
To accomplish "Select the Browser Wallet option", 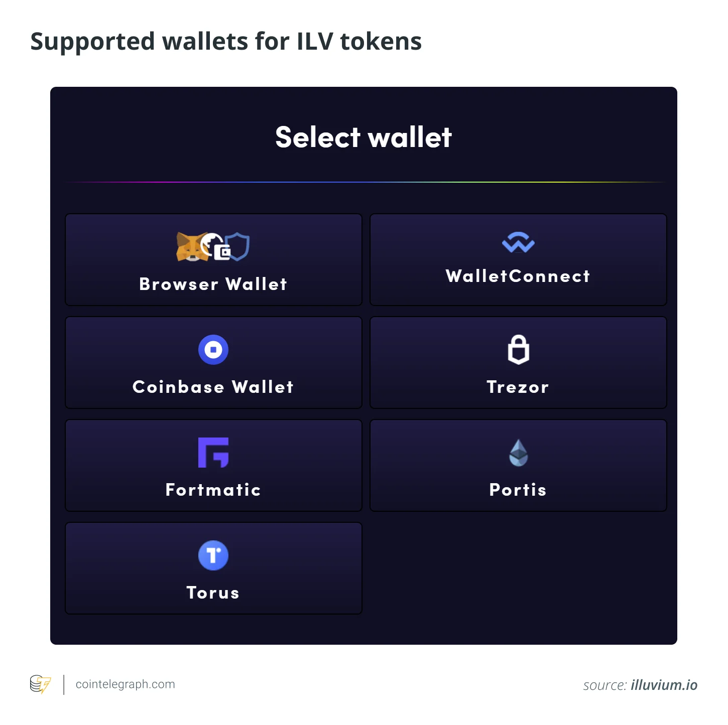I will [x=213, y=260].
